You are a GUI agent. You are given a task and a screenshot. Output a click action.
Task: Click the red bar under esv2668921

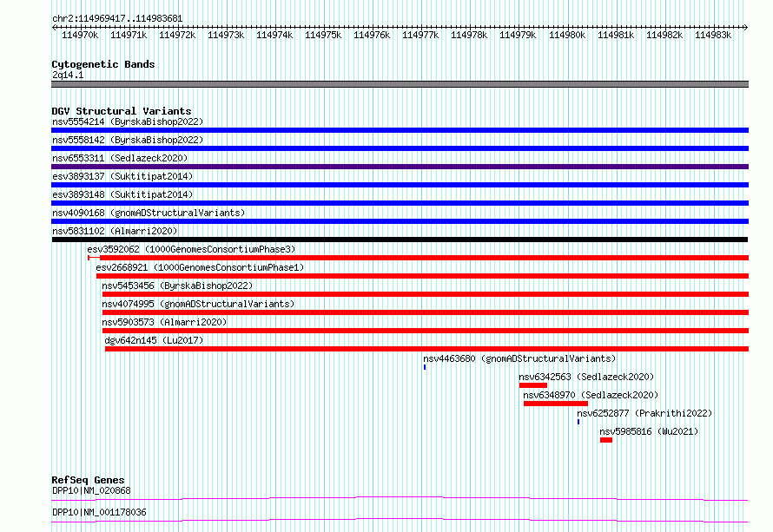[x=422, y=276]
